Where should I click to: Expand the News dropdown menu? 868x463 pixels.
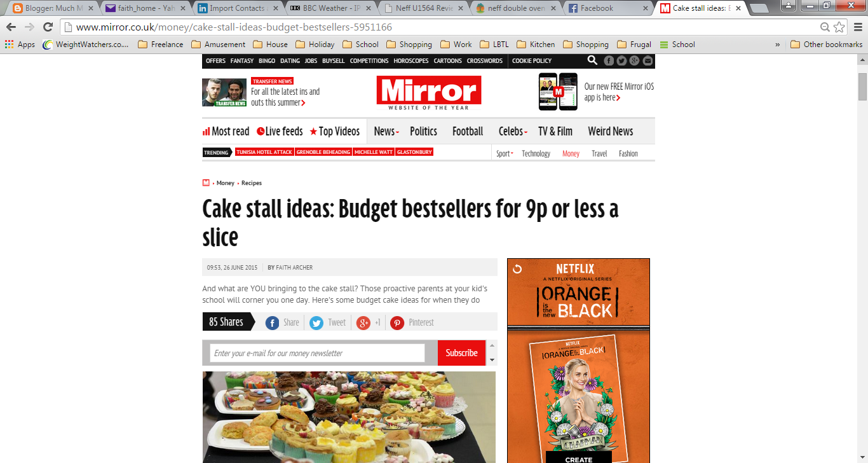coord(386,131)
